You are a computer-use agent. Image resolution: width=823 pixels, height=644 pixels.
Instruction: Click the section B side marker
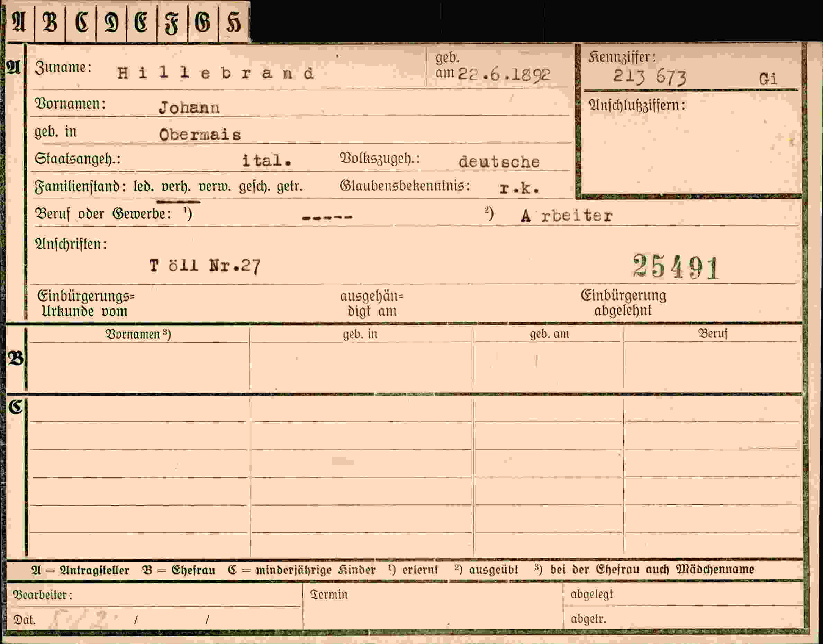pos(16,358)
